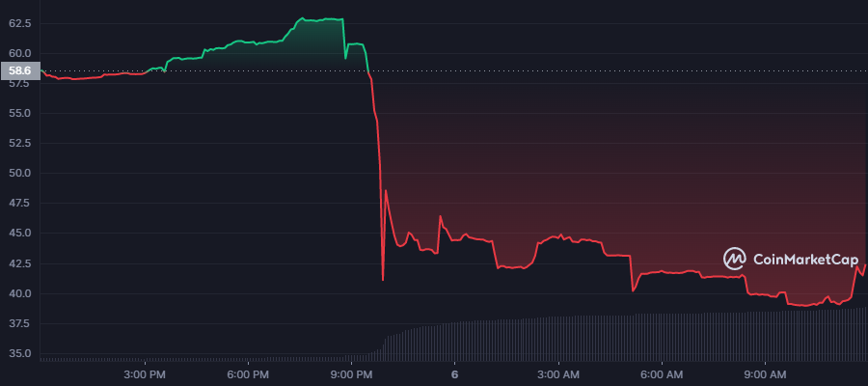The height and width of the screenshot is (386, 868).
Task: Select the 52.5 y-axis value
Action: pyautogui.click(x=20, y=143)
